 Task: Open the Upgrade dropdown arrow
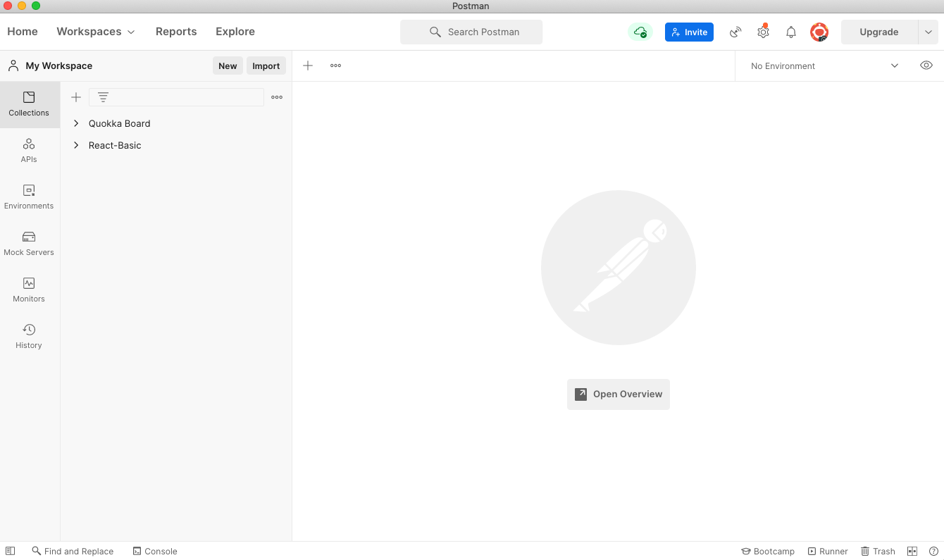tap(929, 32)
